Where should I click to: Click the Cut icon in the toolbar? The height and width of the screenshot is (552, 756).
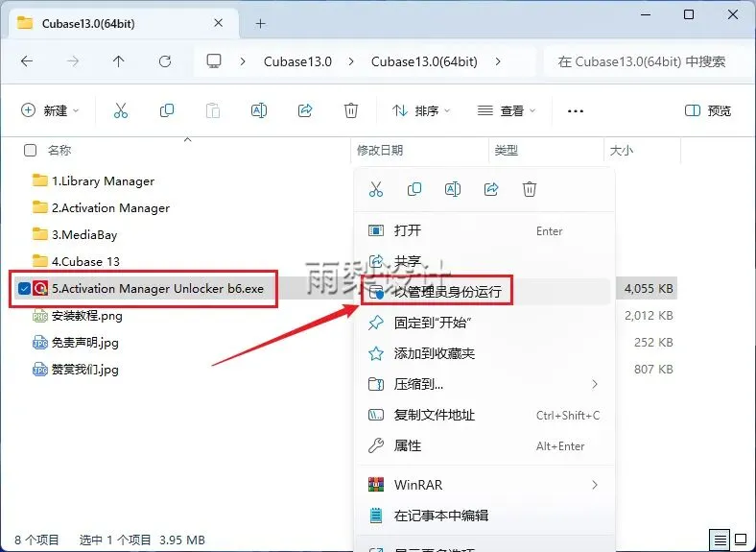click(121, 111)
